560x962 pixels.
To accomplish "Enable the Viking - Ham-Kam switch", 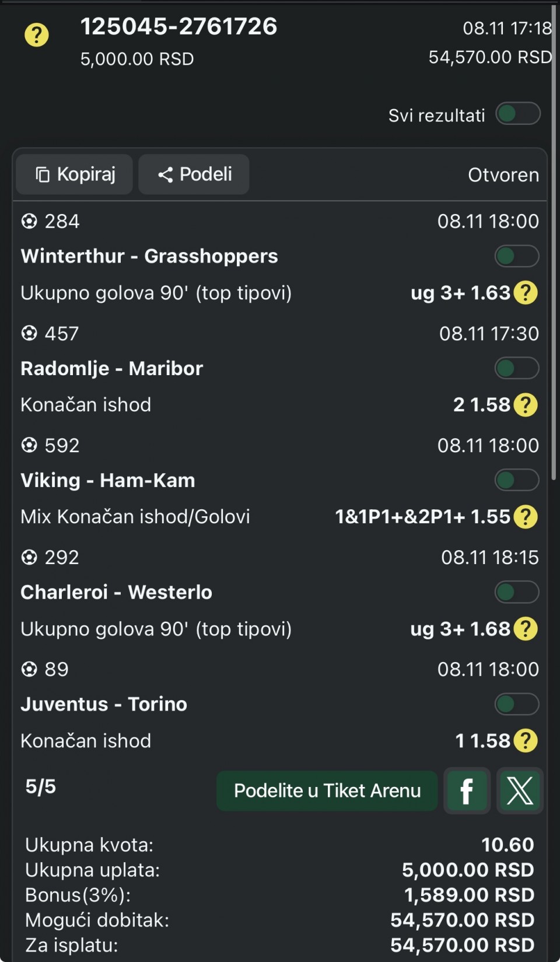I will [x=517, y=480].
